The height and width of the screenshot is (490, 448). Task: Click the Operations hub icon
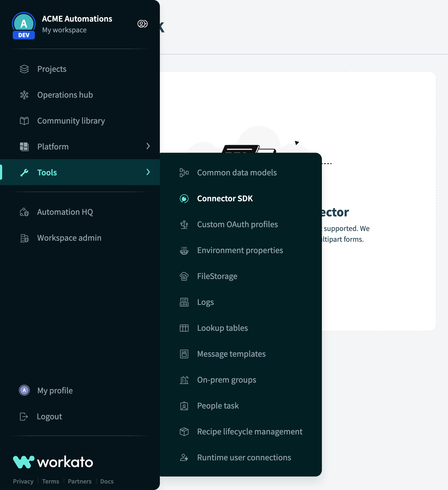coord(24,95)
